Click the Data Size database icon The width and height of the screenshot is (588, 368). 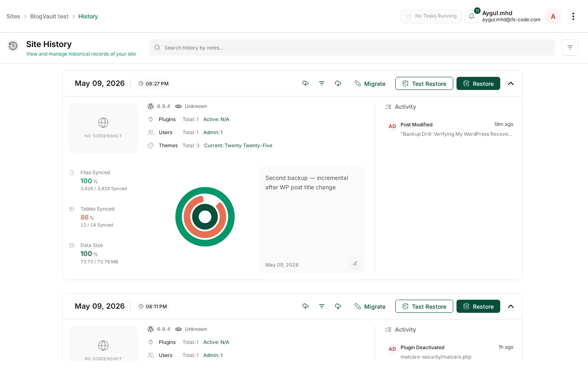pos(72,245)
